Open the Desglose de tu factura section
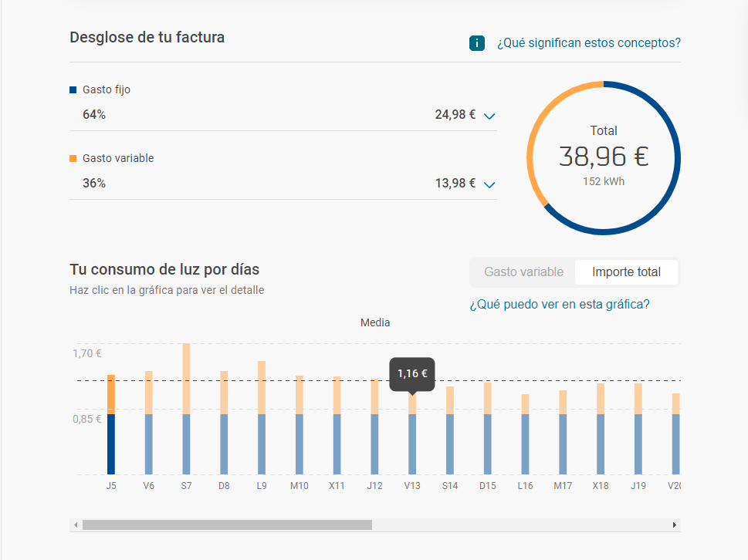This screenshot has height=560, width=748. (x=147, y=37)
